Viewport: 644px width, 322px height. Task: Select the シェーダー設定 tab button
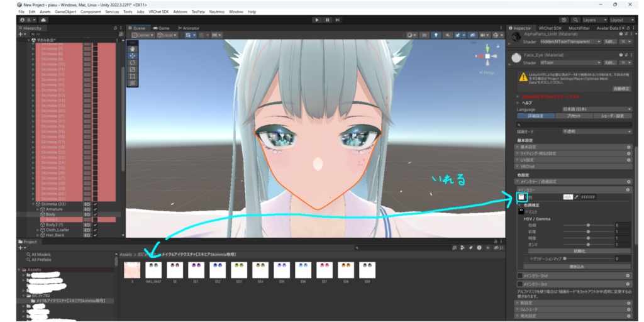[613, 116]
